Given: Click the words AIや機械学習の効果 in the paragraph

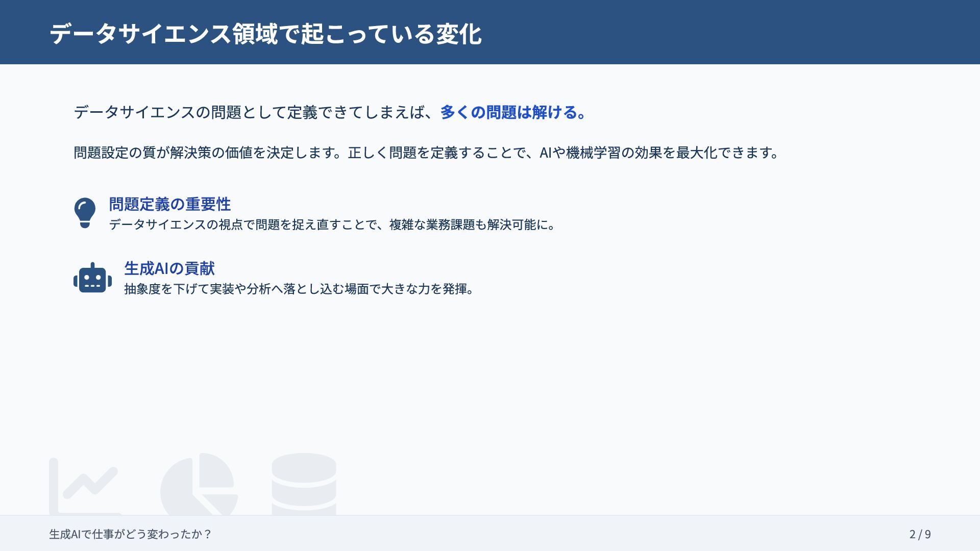Looking at the screenshot, I should pos(600,153).
